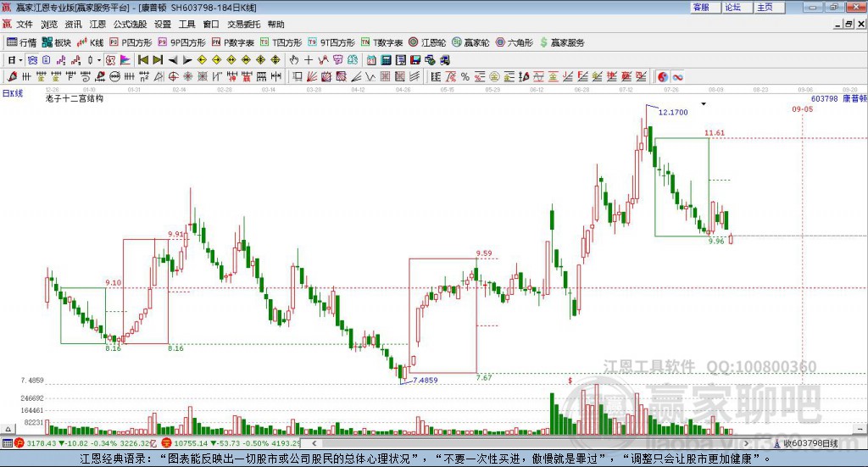
Task: Click the 深 Shenzhen index status icon
Action: coord(166,443)
